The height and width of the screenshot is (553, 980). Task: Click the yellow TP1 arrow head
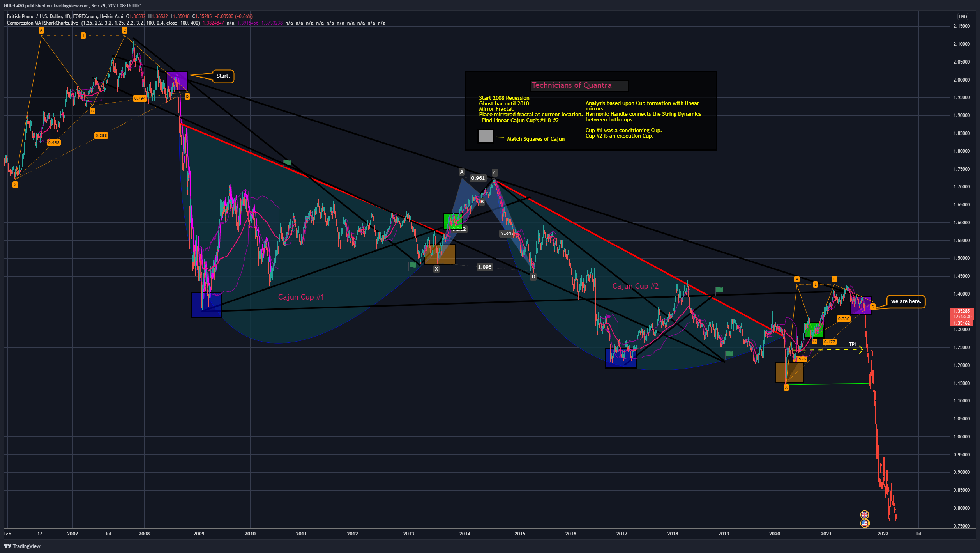coord(861,350)
